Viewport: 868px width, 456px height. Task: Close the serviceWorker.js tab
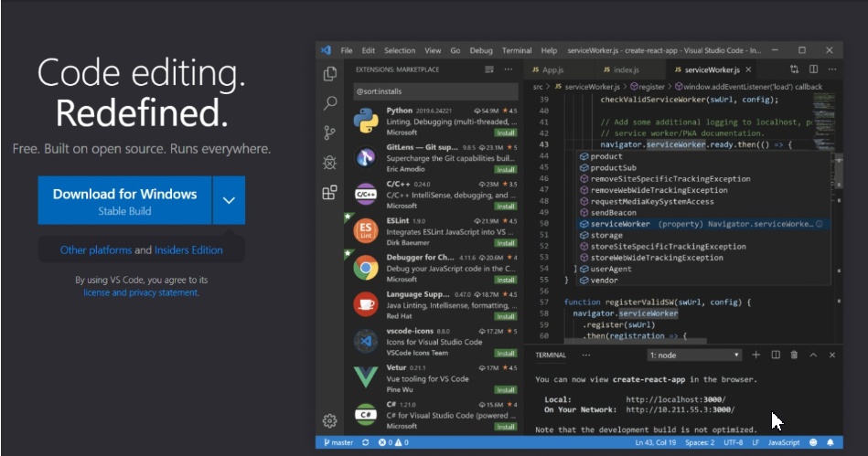pyautogui.click(x=748, y=69)
